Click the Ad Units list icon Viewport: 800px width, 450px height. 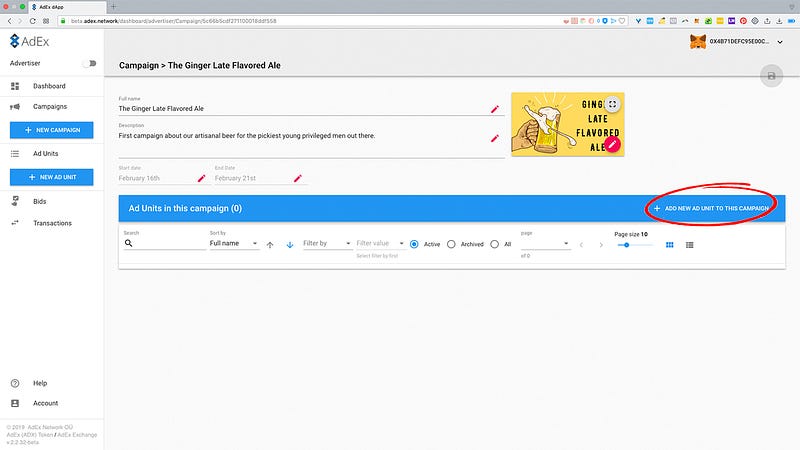click(x=15, y=154)
